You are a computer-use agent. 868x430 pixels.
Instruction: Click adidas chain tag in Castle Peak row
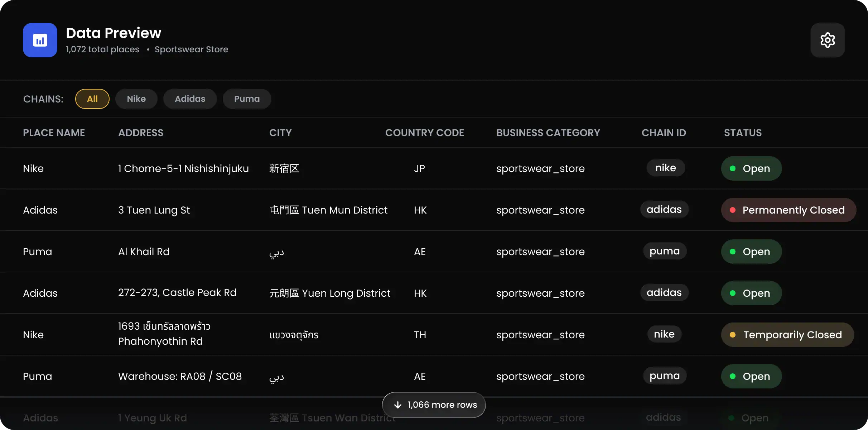click(x=664, y=292)
